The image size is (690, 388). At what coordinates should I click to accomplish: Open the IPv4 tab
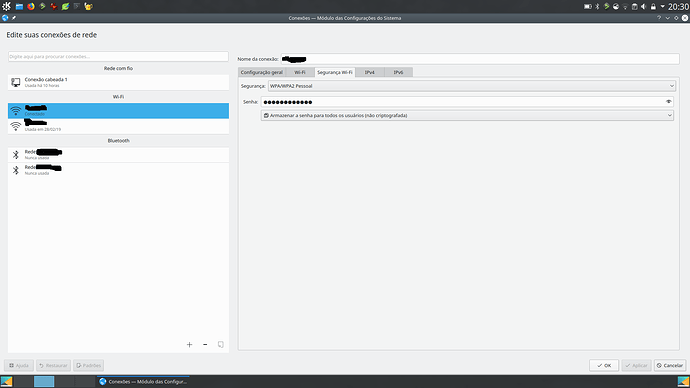pos(370,72)
